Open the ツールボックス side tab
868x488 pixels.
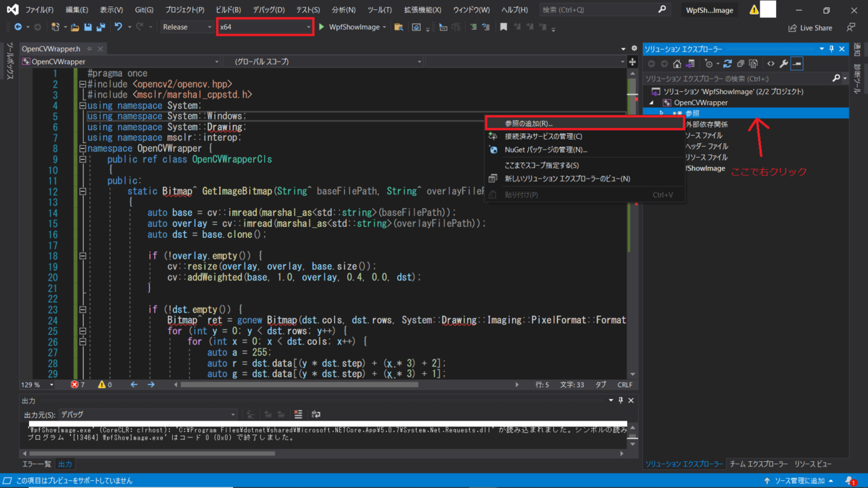pyautogui.click(x=9, y=61)
